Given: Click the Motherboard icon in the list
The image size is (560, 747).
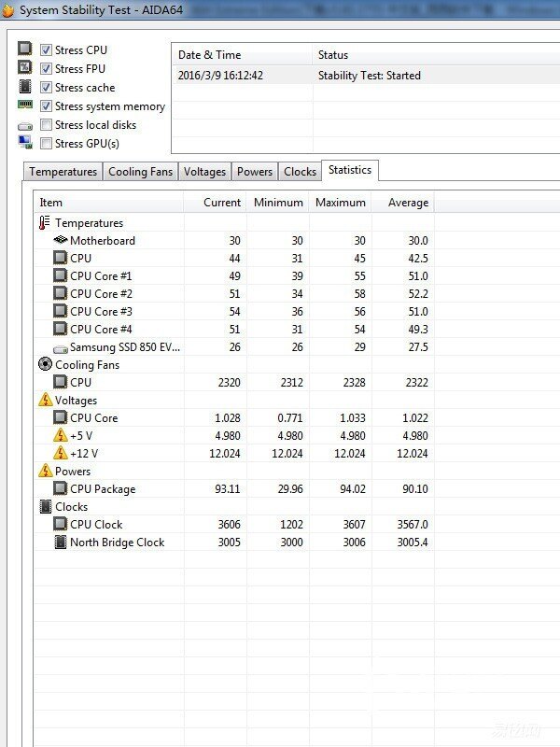Looking at the screenshot, I should (61, 241).
